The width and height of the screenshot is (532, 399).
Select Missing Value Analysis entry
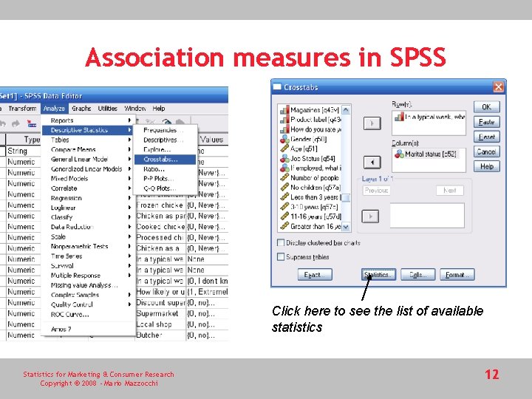[x=88, y=285]
